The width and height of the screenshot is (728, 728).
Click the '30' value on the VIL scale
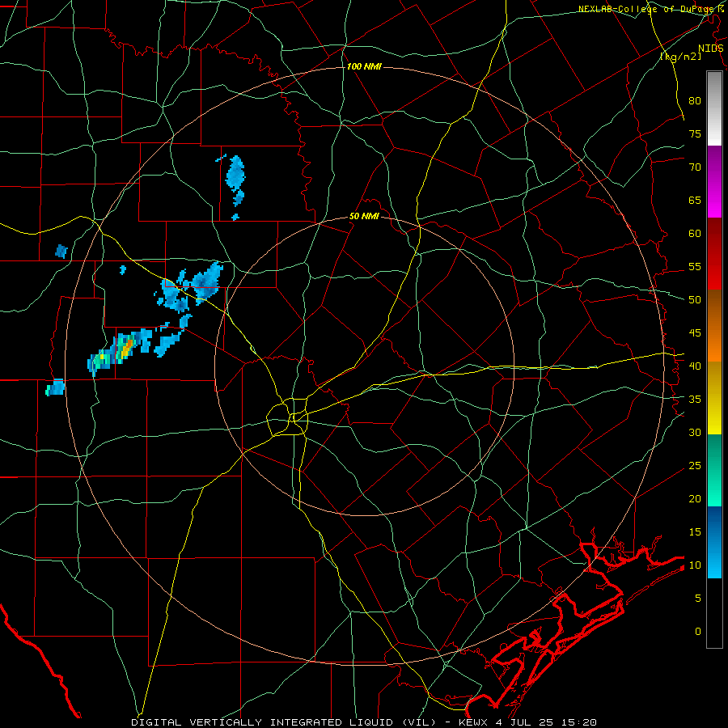(x=695, y=433)
